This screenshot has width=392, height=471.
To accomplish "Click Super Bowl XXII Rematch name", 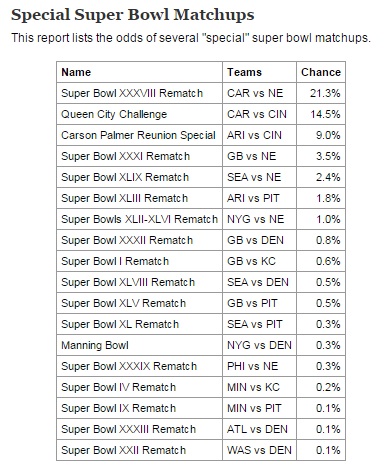I will pyautogui.click(x=123, y=450).
